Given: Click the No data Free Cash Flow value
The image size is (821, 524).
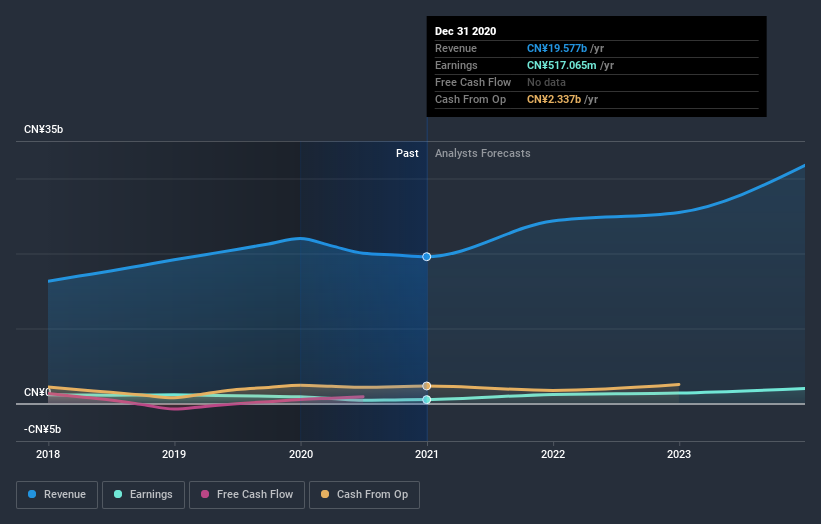Looking at the screenshot, I should pyautogui.click(x=546, y=82).
